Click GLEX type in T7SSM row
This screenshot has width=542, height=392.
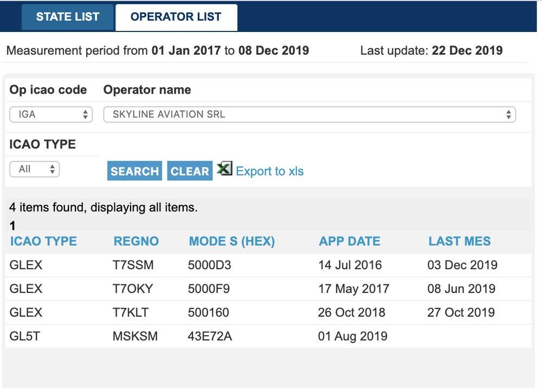[26, 265]
